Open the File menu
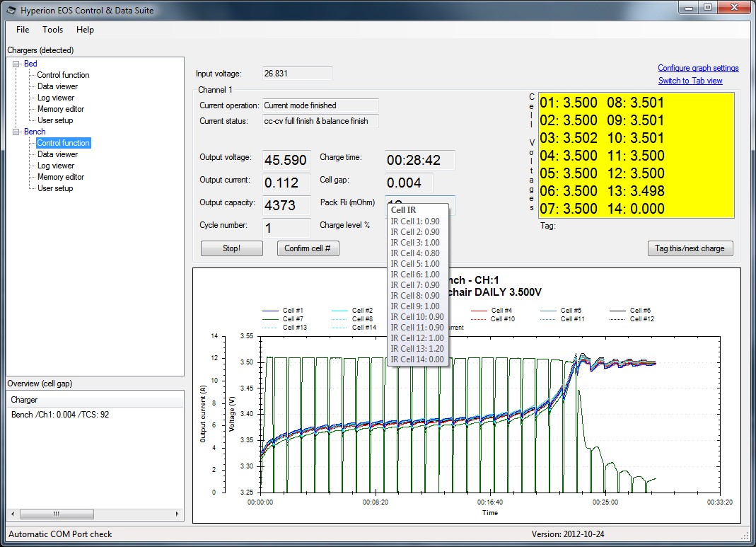Image resolution: width=756 pixels, height=547 pixels. point(23,30)
